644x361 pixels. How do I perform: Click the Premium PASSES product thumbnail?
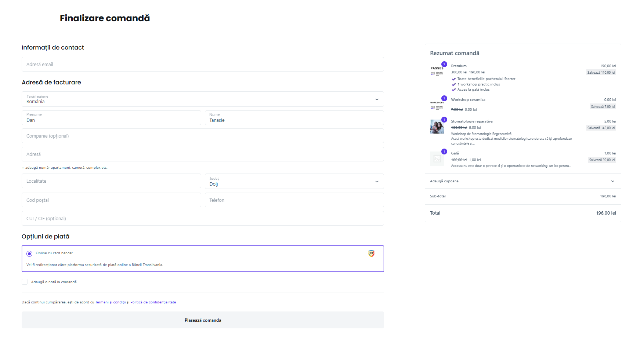(x=437, y=71)
